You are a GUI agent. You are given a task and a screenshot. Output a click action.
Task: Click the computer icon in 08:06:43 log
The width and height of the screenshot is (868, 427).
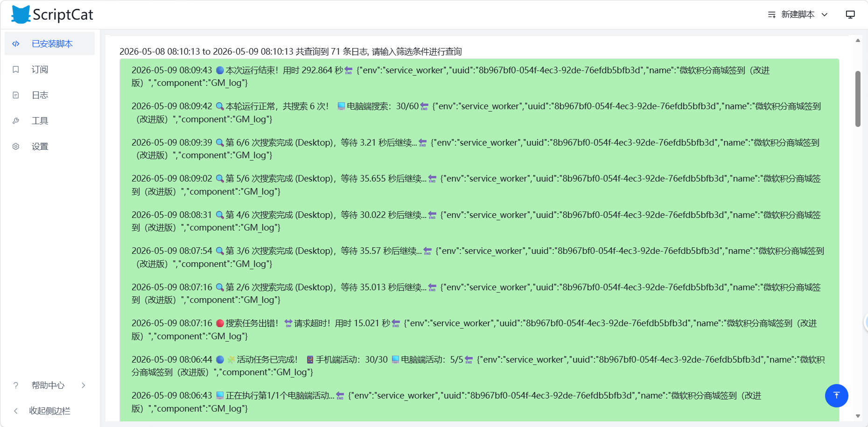coord(220,395)
